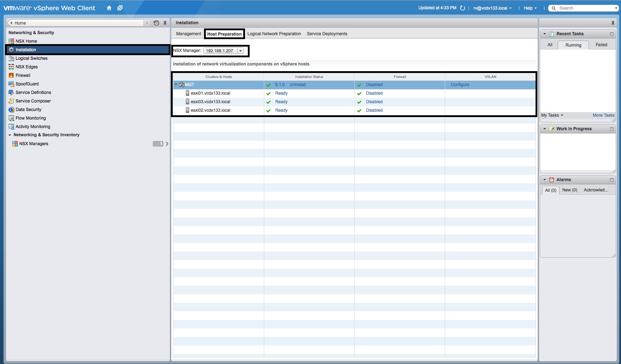Toggle the Work In Progress panel box

coord(612,129)
